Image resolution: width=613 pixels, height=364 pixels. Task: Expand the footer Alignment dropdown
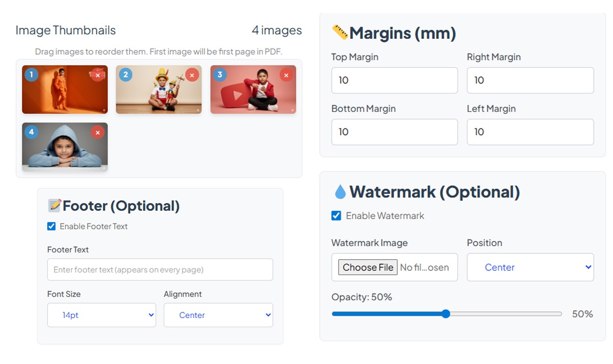[x=218, y=315]
